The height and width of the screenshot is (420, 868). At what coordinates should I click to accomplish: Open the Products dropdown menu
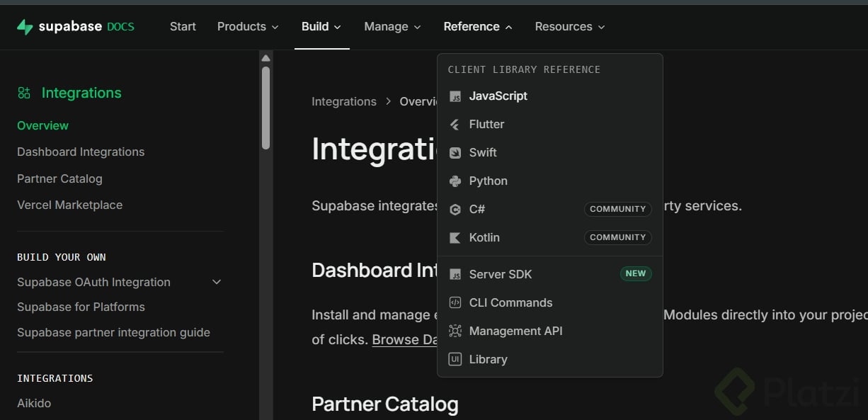248,26
